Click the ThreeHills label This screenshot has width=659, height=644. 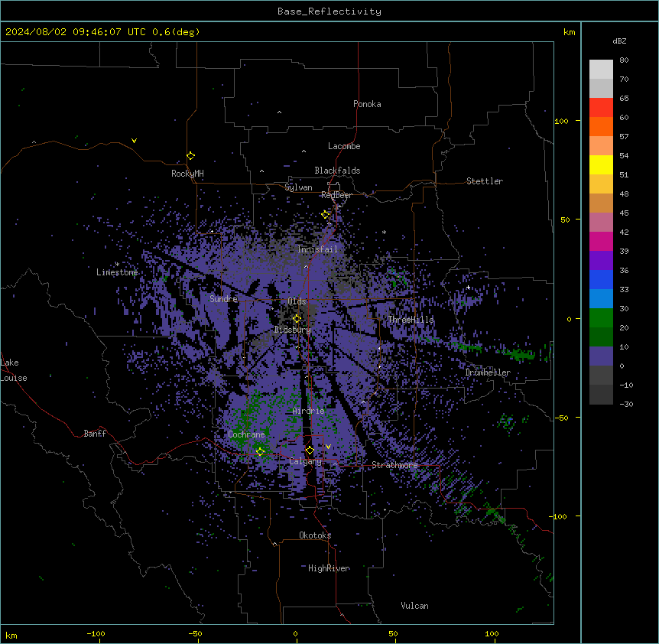coord(411,320)
